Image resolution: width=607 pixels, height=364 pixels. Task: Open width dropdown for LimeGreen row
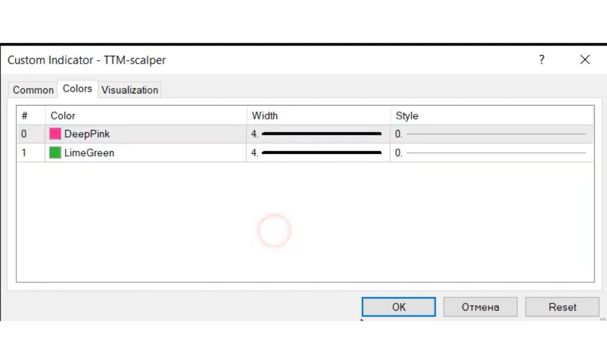[x=317, y=153]
